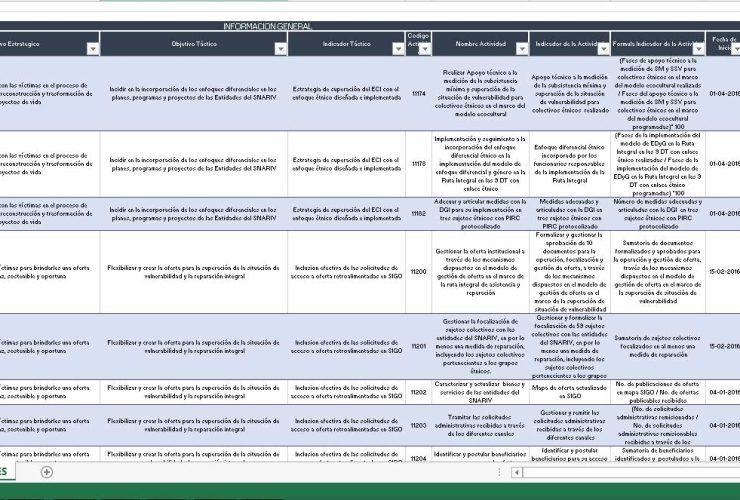Open the Indicador Táctico filter dropdown

(398, 49)
